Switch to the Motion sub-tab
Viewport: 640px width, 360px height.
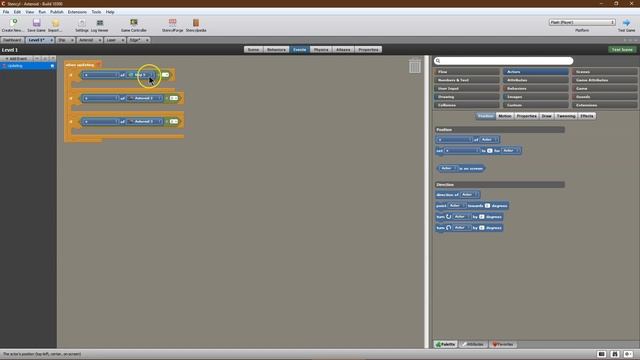pos(504,116)
